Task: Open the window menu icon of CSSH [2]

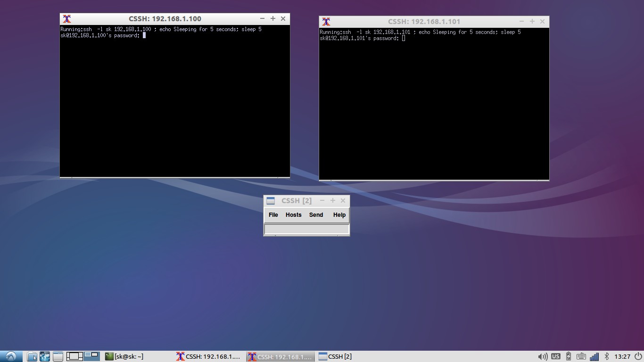Action: 271,201
